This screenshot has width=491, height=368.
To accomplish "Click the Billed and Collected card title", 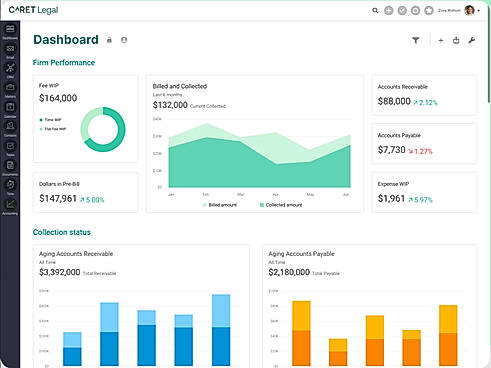I will coord(180,86).
